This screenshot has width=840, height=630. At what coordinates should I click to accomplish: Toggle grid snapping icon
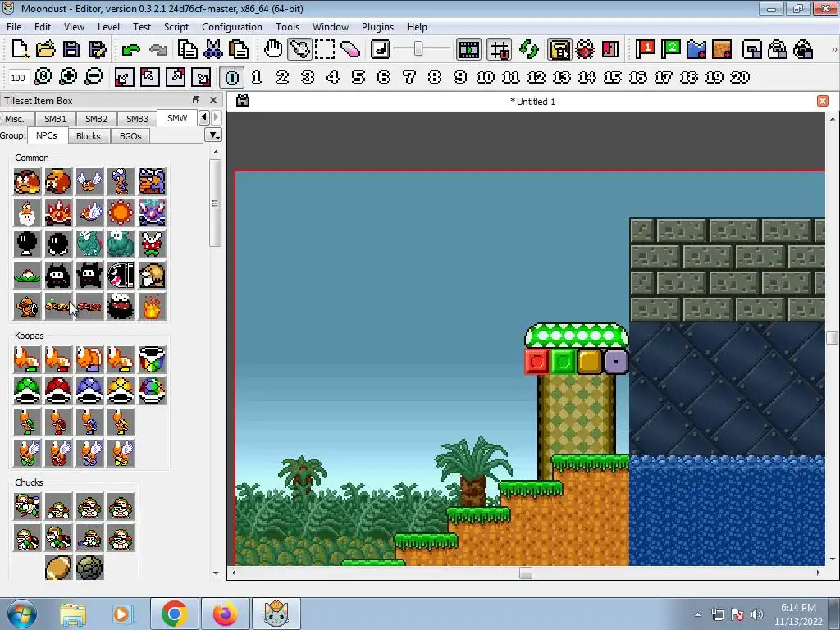500,49
